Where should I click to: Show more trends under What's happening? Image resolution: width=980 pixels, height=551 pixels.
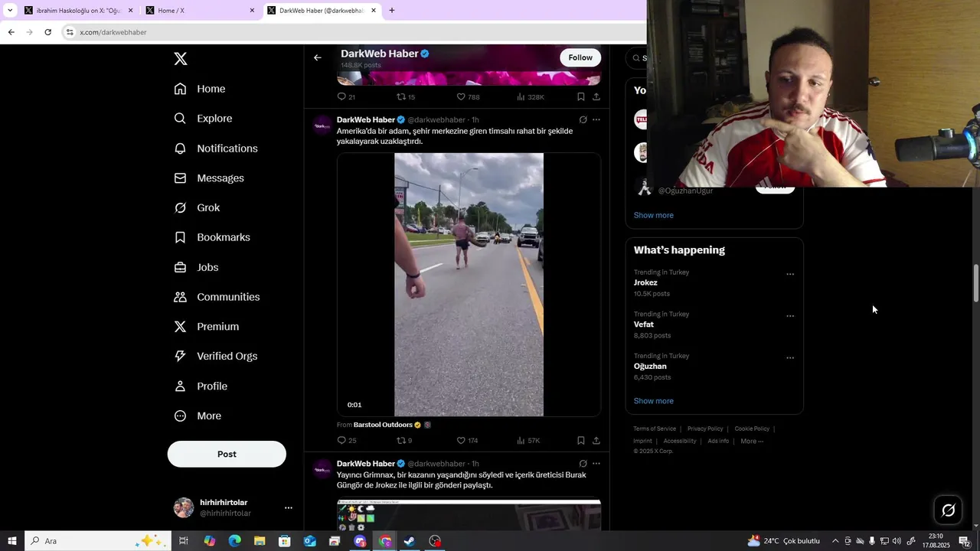point(654,401)
